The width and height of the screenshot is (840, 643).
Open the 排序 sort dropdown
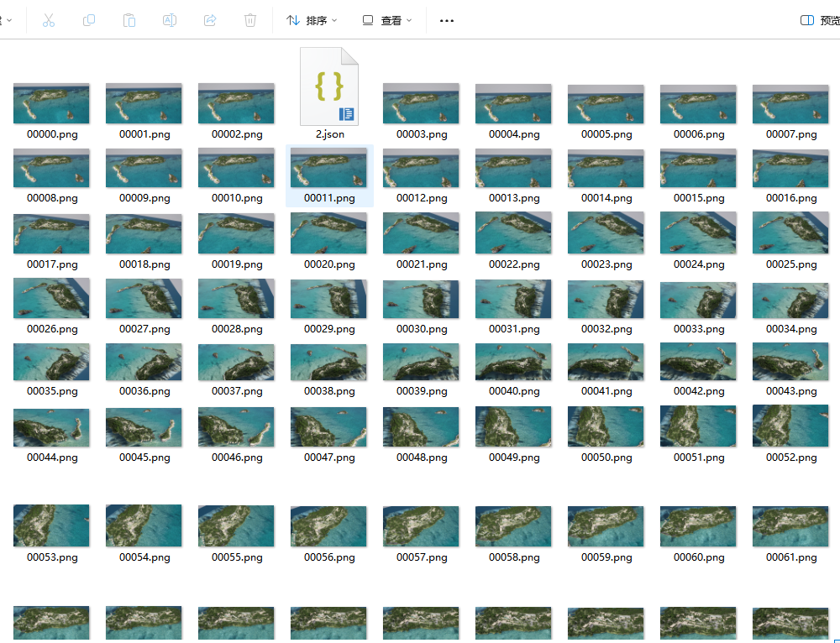(312, 20)
